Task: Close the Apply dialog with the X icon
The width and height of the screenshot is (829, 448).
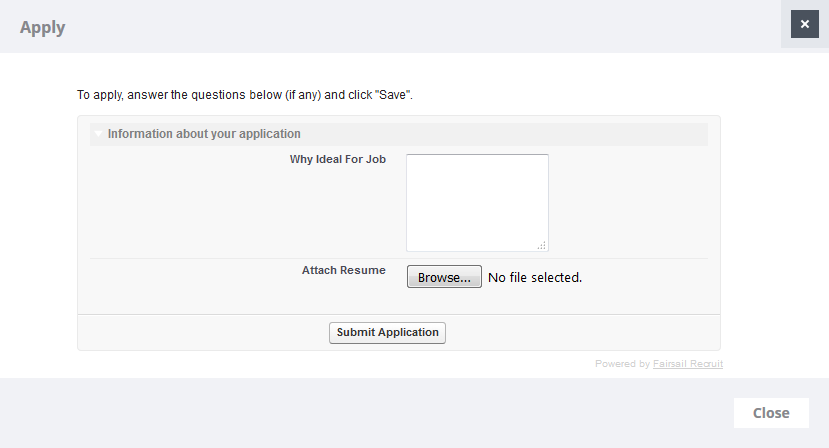Action: click(804, 24)
